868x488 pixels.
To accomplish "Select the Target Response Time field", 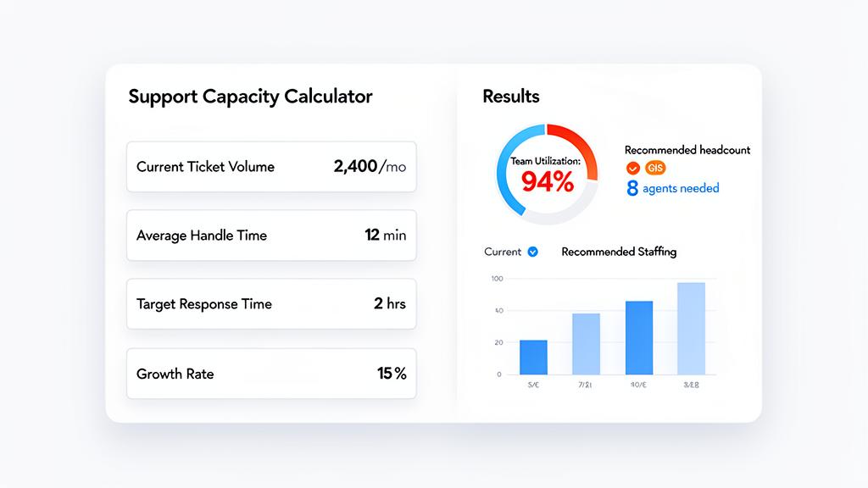I will [x=271, y=304].
